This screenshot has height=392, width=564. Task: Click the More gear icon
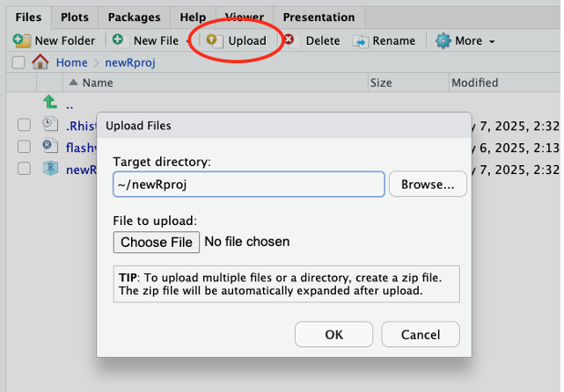point(443,40)
